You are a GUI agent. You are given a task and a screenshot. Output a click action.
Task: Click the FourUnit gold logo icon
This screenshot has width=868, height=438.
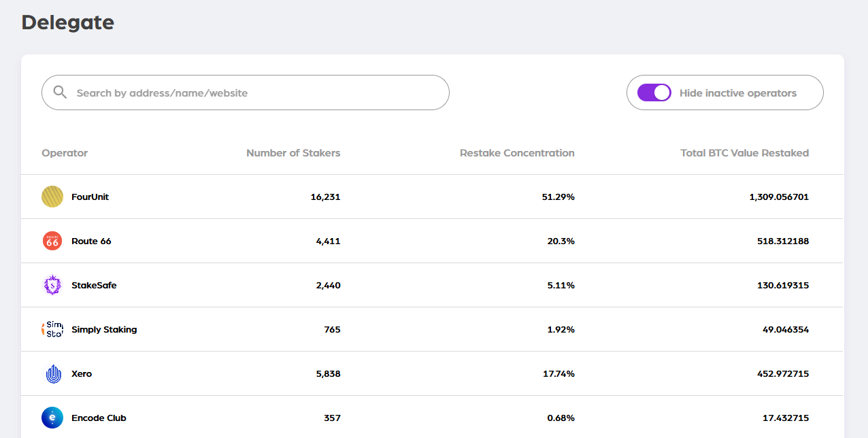(52, 197)
